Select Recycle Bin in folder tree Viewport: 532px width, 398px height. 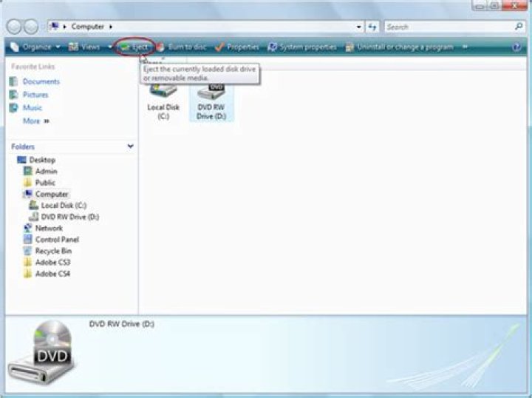point(52,251)
